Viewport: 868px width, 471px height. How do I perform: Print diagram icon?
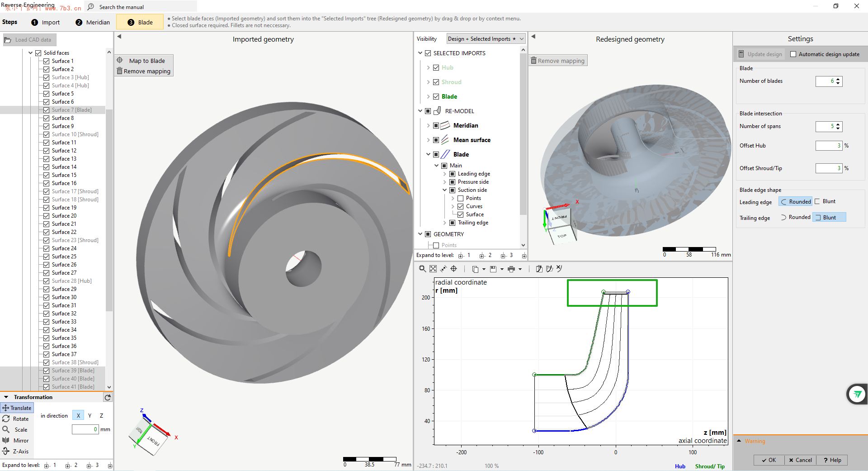coord(511,269)
